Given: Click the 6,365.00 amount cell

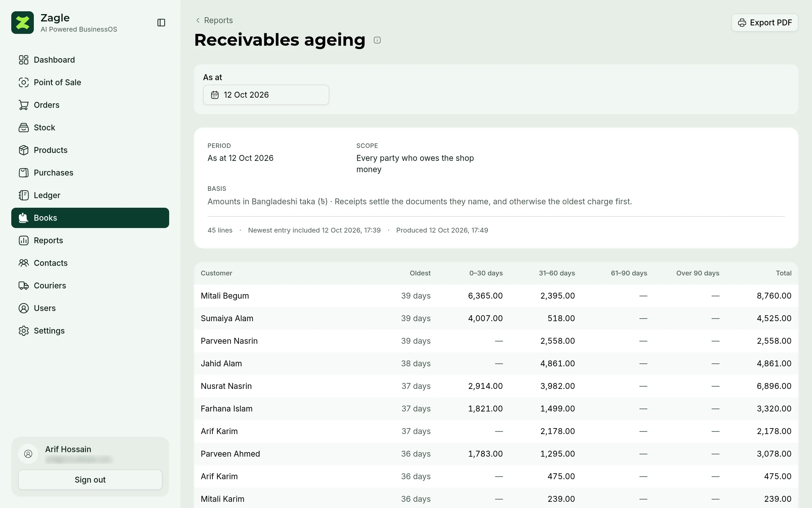Looking at the screenshot, I should click(x=485, y=296).
